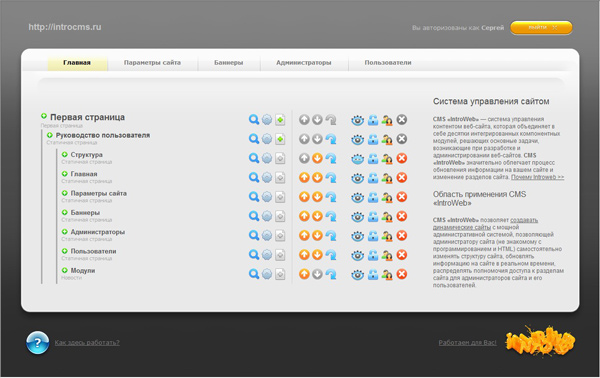Expand Пользователи tree node with green plus
The width and height of the screenshot is (600, 378).
click(x=65, y=251)
